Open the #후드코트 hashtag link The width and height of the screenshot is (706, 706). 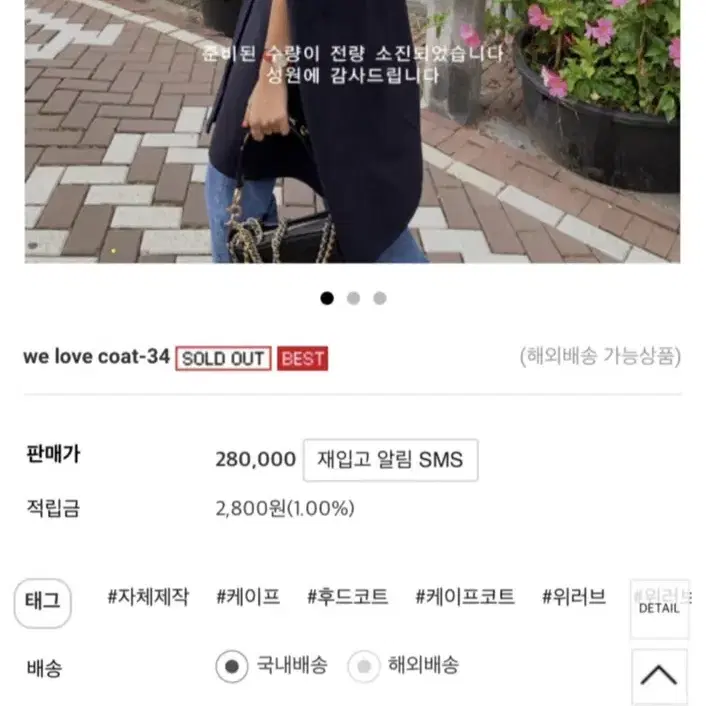pos(347,597)
